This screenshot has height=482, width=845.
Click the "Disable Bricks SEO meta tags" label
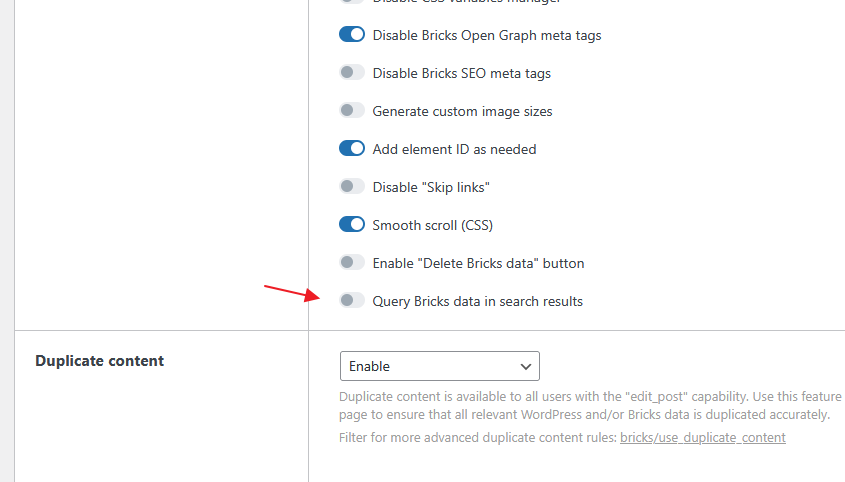pos(461,73)
